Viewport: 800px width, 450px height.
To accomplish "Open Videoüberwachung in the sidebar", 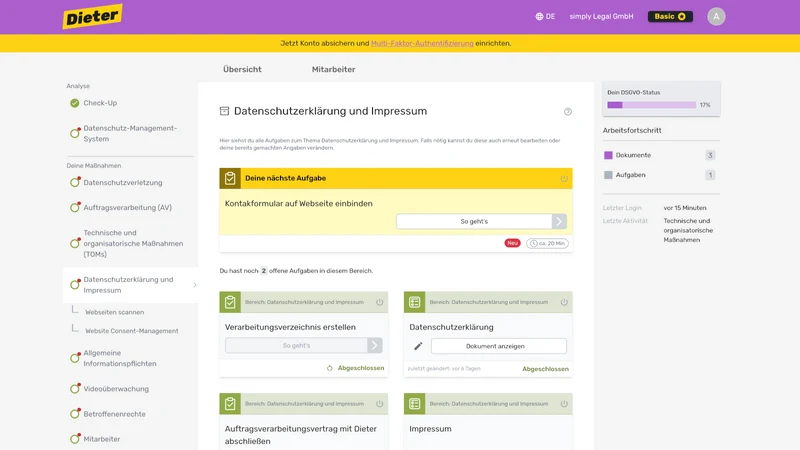I will 116,389.
